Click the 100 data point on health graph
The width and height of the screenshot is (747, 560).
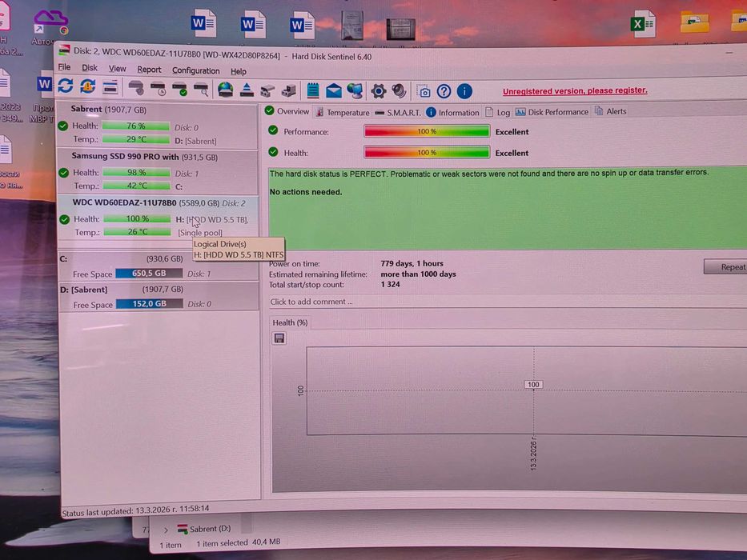(533, 385)
